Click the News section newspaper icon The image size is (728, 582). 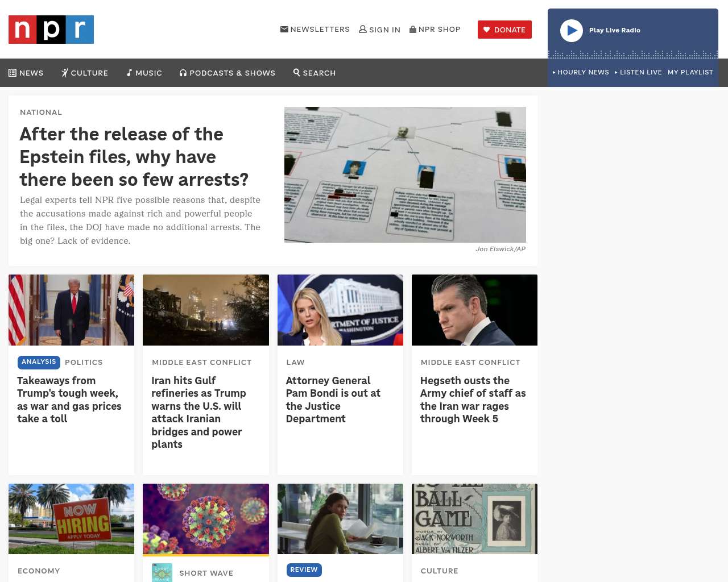[13, 73]
